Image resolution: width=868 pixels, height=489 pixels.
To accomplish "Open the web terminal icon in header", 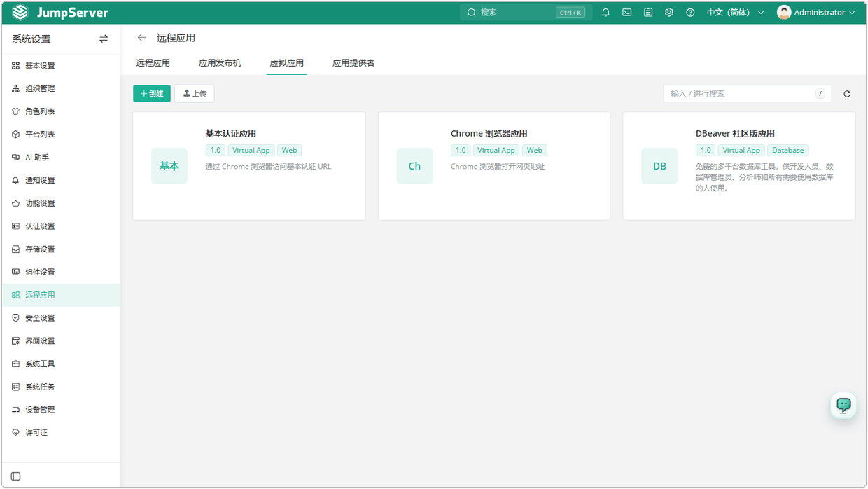I will click(x=627, y=13).
